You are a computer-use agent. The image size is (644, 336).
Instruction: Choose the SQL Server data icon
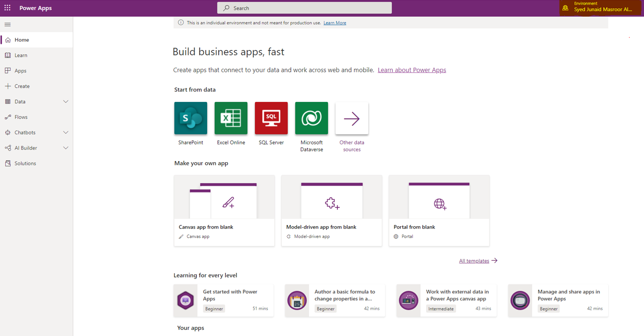pos(271,118)
